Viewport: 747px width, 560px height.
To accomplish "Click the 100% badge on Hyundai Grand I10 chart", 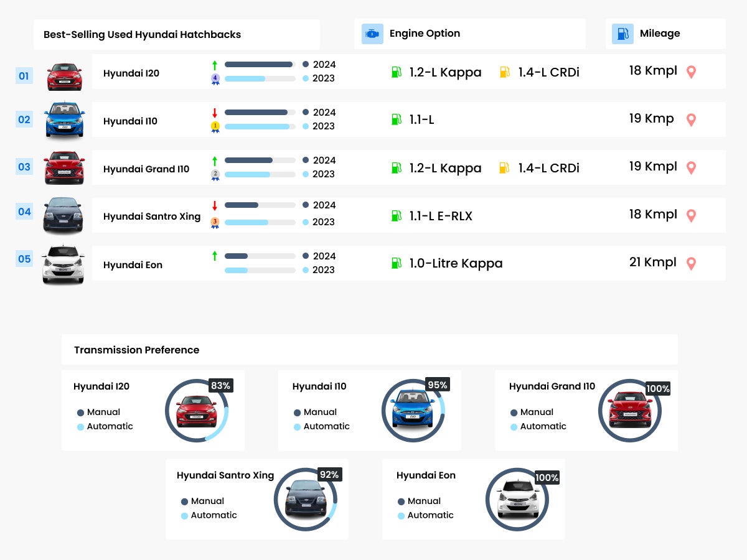I will coord(658,389).
